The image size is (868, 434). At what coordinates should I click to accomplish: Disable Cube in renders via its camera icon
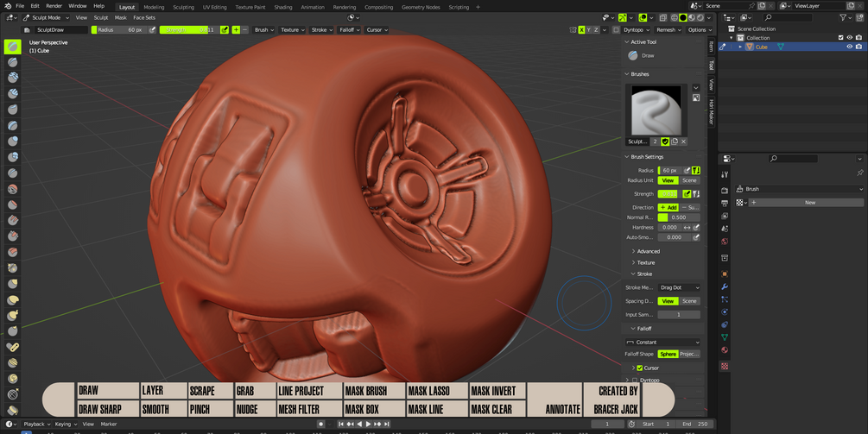pyautogui.click(x=858, y=47)
